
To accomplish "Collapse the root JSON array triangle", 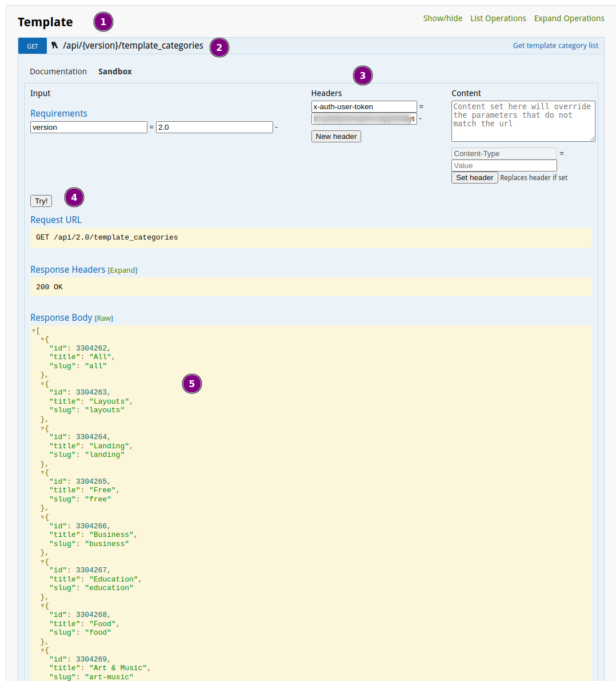I will (x=33, y=331).
